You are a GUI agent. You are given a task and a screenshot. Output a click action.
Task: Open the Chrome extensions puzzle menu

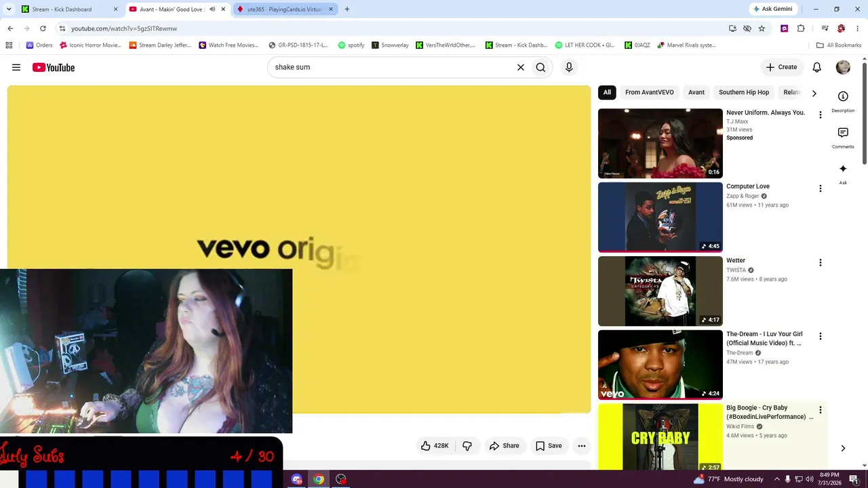pyautogui.click(x=801, y=28)
